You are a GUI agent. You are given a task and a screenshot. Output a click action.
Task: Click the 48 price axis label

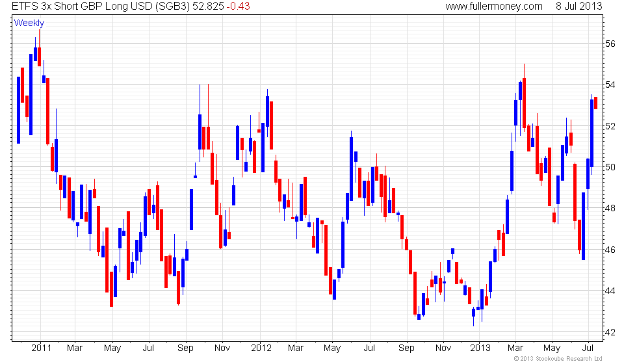point(610,209)
